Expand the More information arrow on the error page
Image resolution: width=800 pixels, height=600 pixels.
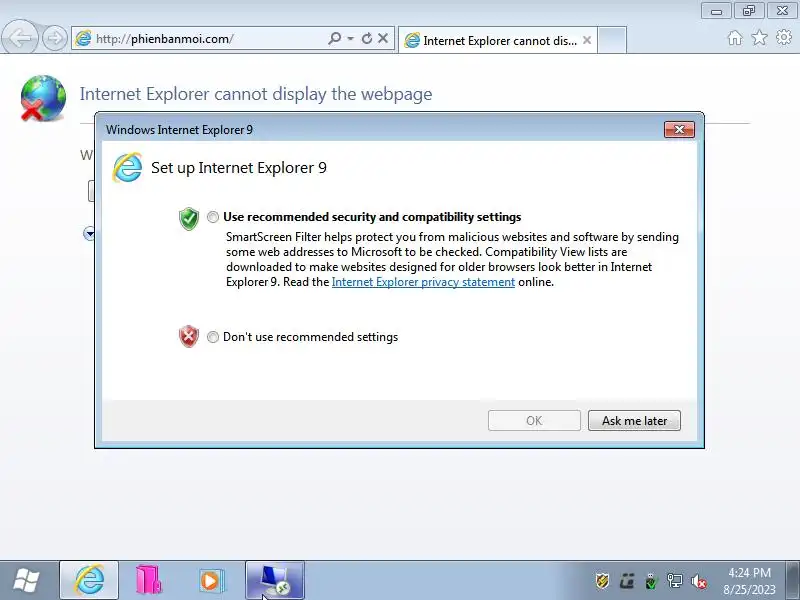89,234
